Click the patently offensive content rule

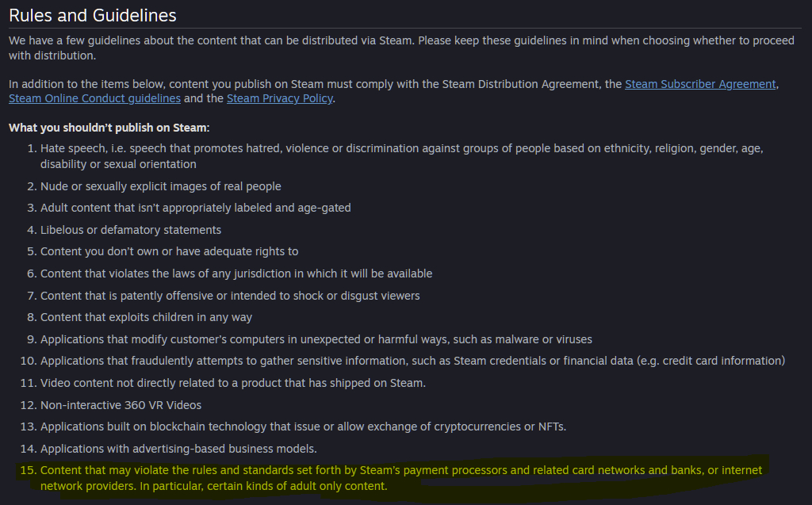click(x=230, y=296)
